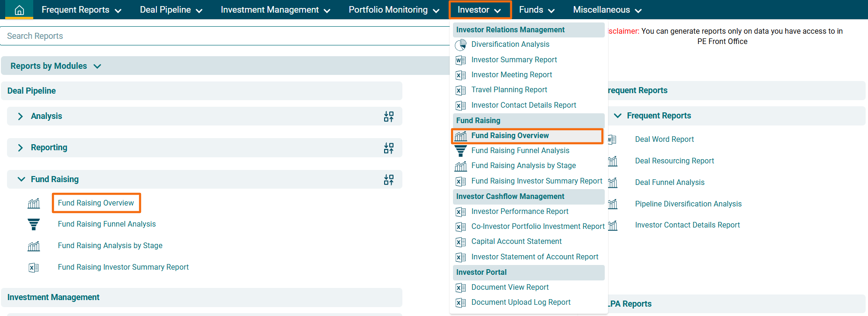Image resolution: width=868 pixels, height=316 pixels.
Task: Click the funnel icon in Investor dropdown menu
Action: tap(460, 151)
